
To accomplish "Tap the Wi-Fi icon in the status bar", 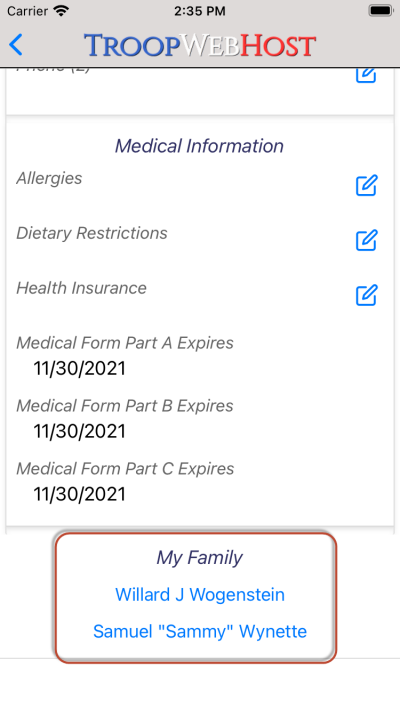I will [x=61, y=11].
